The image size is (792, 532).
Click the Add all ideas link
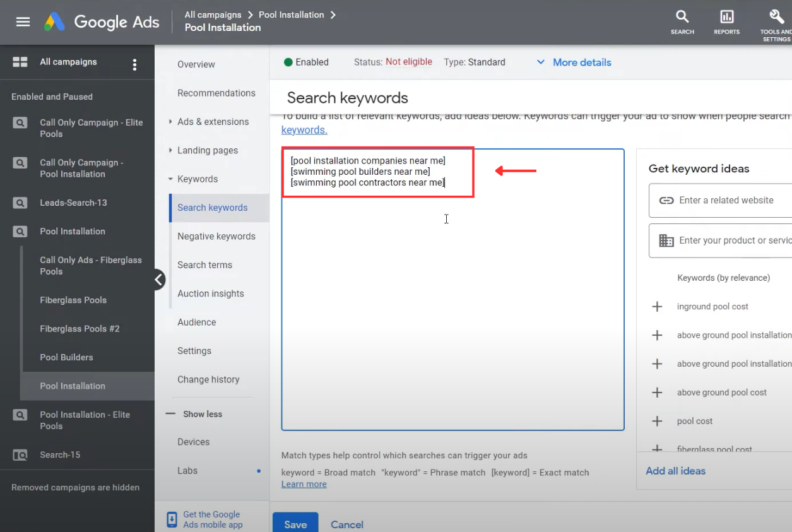(675, 470)
